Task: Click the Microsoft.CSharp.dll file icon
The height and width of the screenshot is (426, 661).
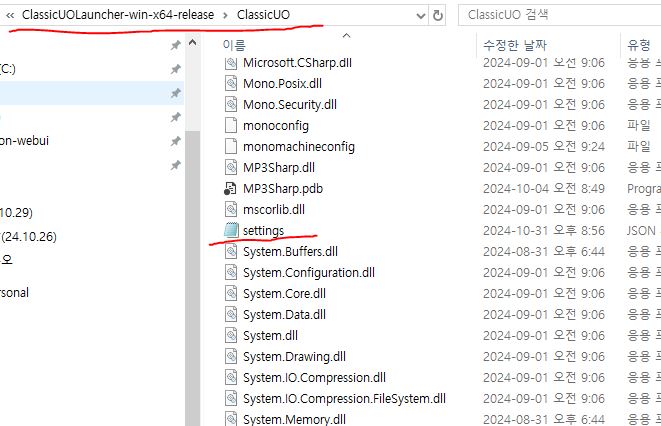Action: [x=231, y=63]
